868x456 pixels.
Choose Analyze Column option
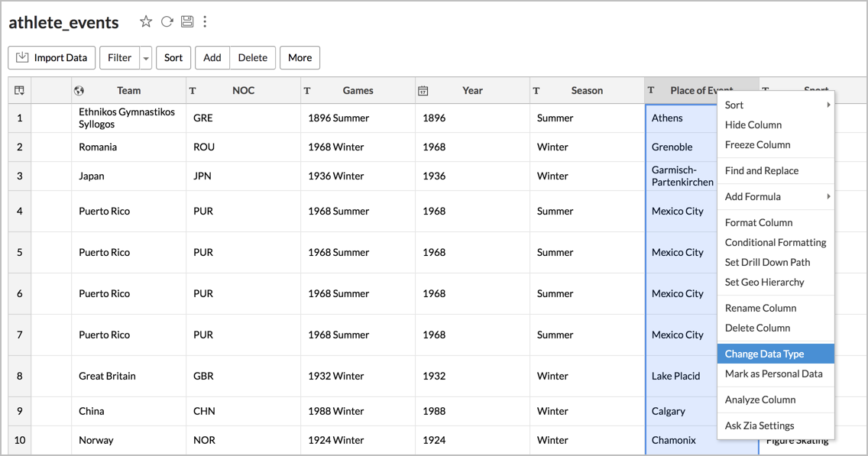(x=776, y=400)
